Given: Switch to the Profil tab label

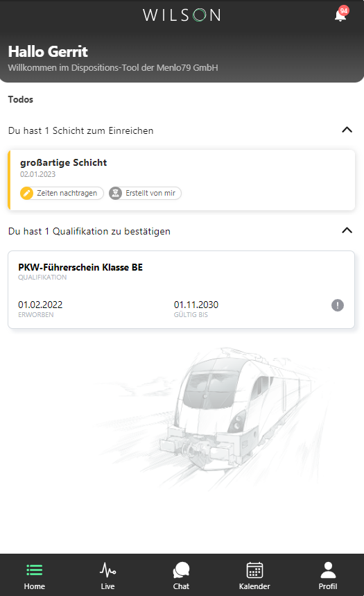Looking at the screenshot, I should (x=328, y=586).
